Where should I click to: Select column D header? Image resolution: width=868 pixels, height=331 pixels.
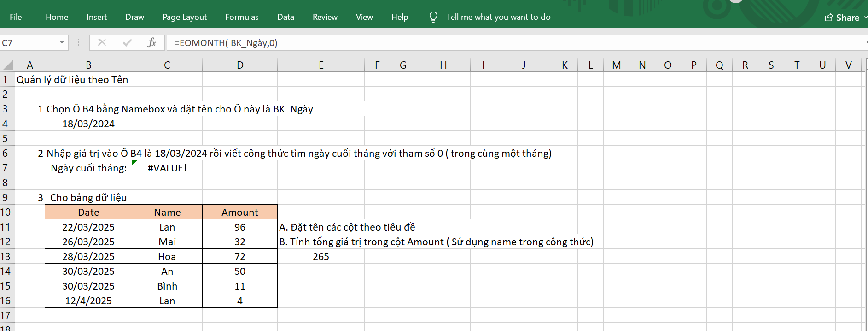coord(240,65)
